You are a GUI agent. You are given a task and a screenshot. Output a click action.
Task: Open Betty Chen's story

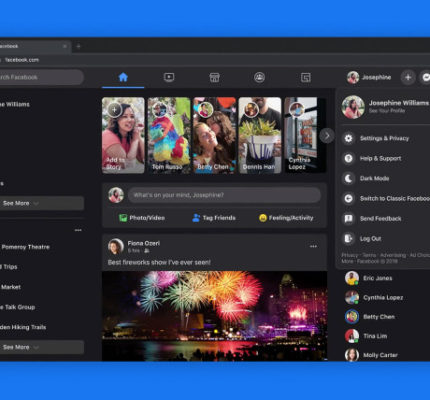(x=214, y=135)
